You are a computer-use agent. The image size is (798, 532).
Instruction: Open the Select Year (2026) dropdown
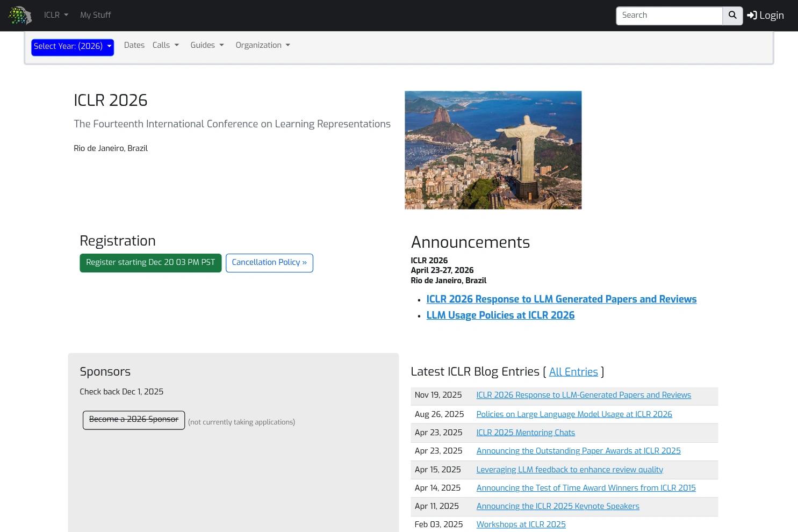coord(73,47)
